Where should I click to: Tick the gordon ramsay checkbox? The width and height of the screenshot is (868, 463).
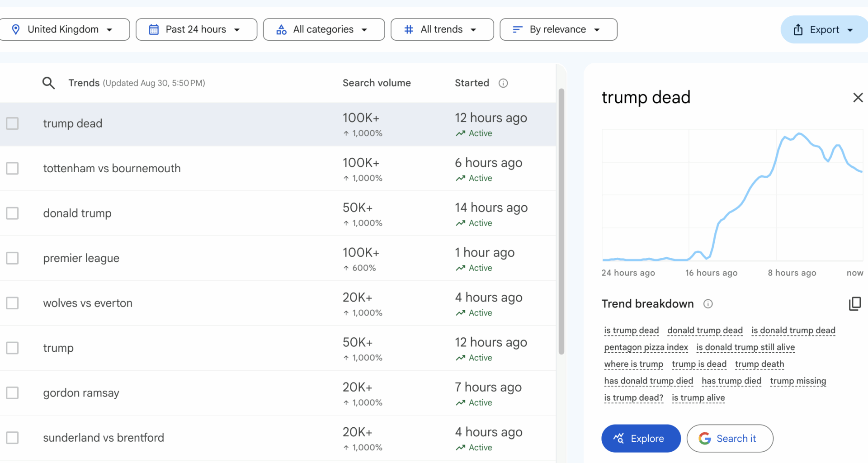coord(12,393)
